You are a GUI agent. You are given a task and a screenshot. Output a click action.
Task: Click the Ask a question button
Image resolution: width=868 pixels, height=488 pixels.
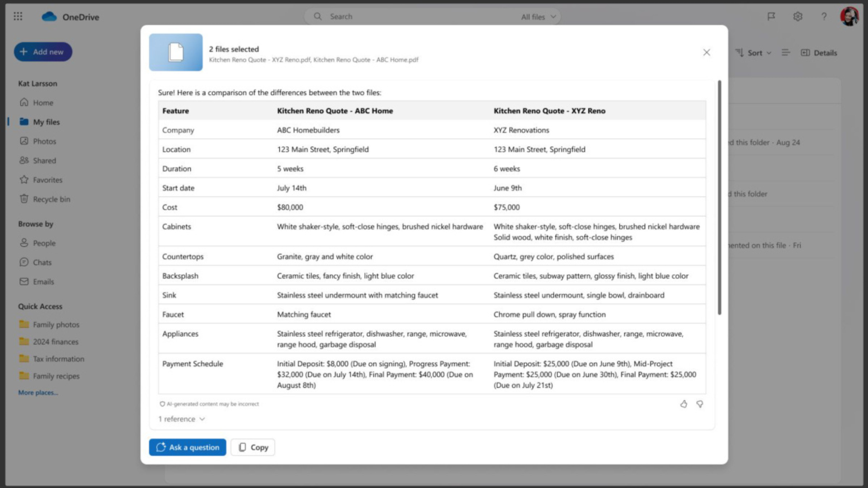pyautogui.click(x=187, y=447)
